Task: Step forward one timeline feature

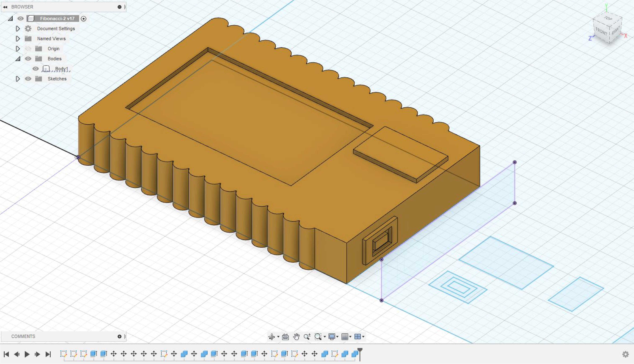Action: pos(37,354)
